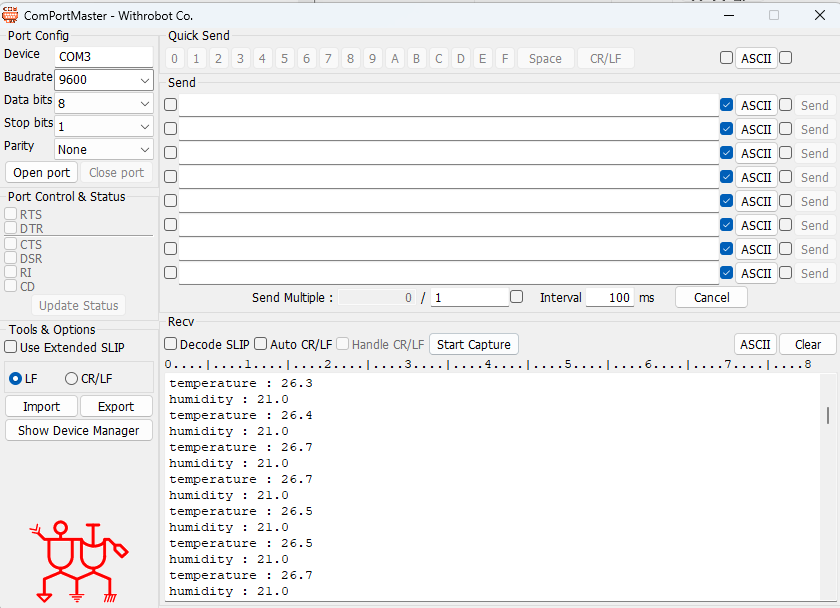Click the fourth Send row text field
The height and width of the screenshot is (608, 840).
(448, 177)
